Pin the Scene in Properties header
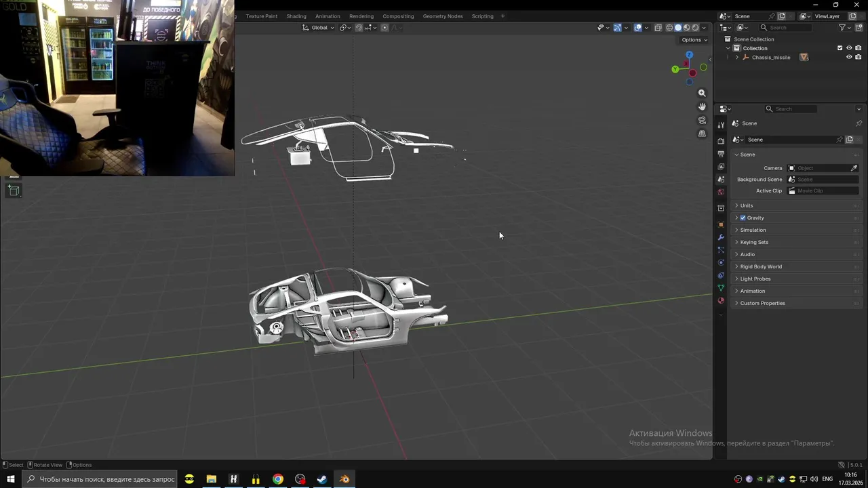The image size is (868, 488). [859, 123]
